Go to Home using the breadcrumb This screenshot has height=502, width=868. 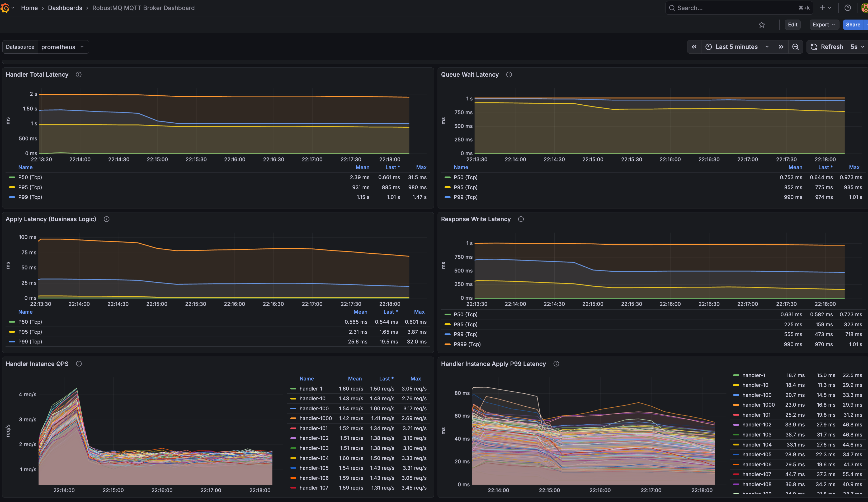[29, 8]
